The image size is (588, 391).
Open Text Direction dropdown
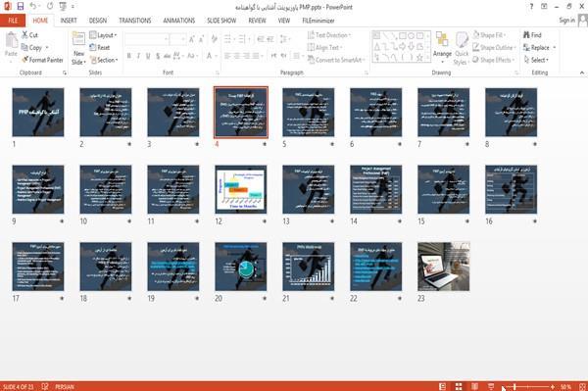tap(329, 35)
